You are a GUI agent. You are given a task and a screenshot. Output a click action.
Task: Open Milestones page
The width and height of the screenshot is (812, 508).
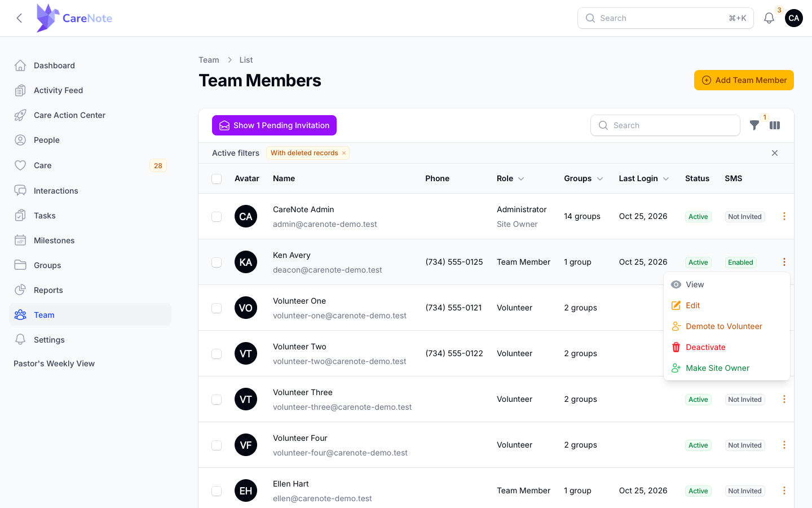90,240
